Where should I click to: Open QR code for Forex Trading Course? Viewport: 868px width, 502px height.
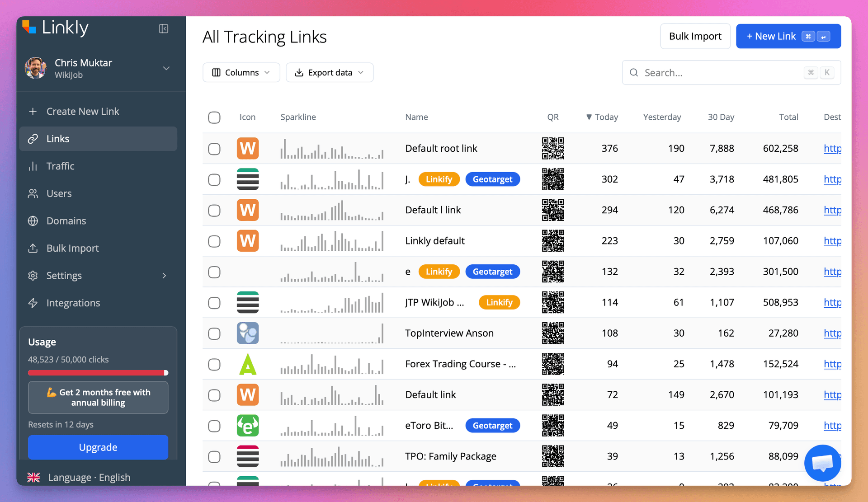553,364
